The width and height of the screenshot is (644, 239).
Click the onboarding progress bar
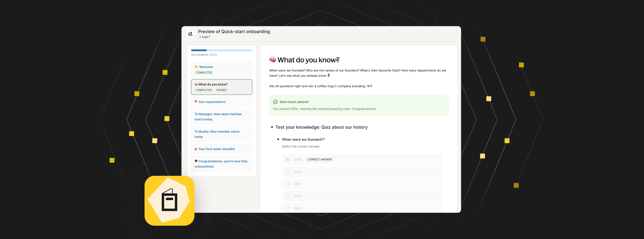coord(221,50)
